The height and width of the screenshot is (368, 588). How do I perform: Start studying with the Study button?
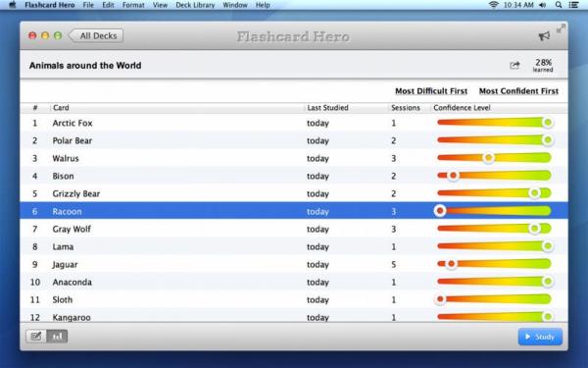pos(540,337)
